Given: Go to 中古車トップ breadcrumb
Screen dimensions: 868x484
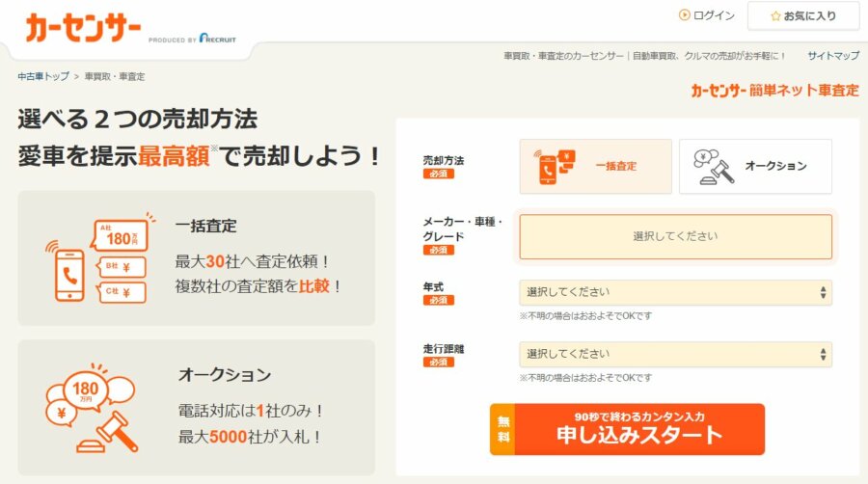Looking at the screenshot, I should tap(43, 76).
